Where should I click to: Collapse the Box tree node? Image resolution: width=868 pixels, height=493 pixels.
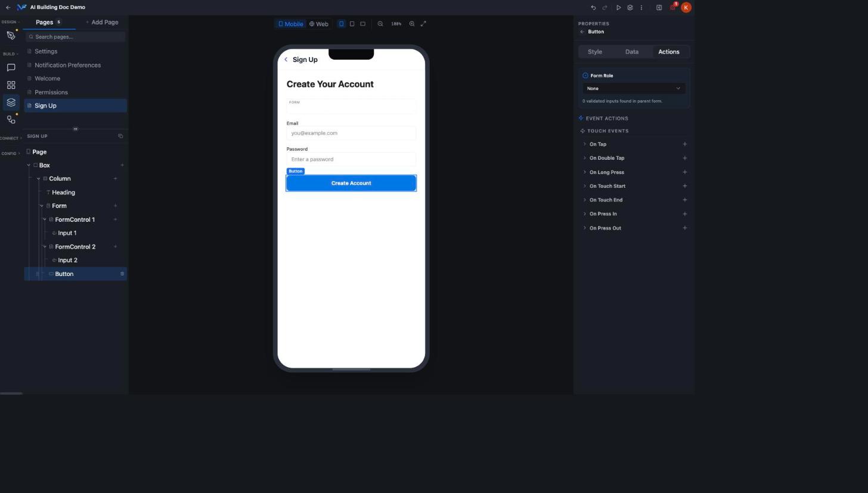point(29,165)
